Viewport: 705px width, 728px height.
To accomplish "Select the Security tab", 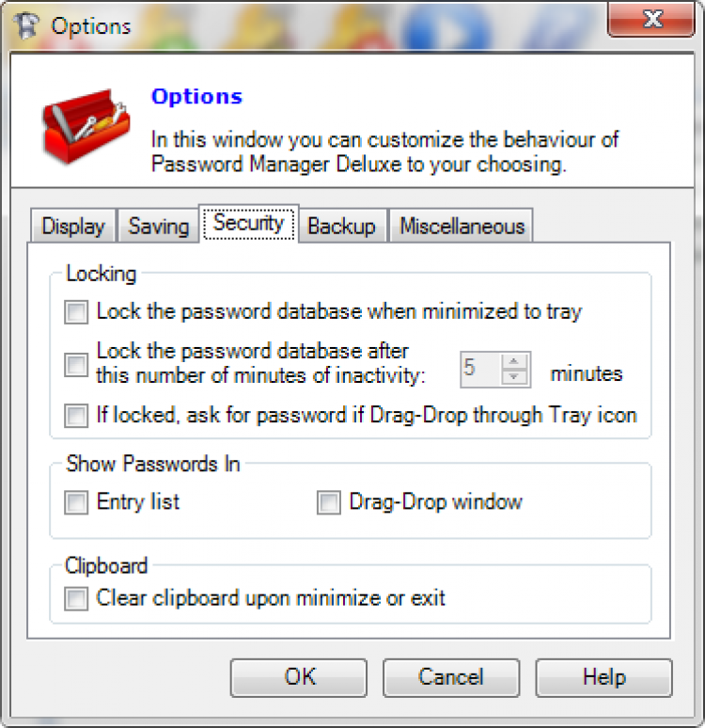I will 248,224.
